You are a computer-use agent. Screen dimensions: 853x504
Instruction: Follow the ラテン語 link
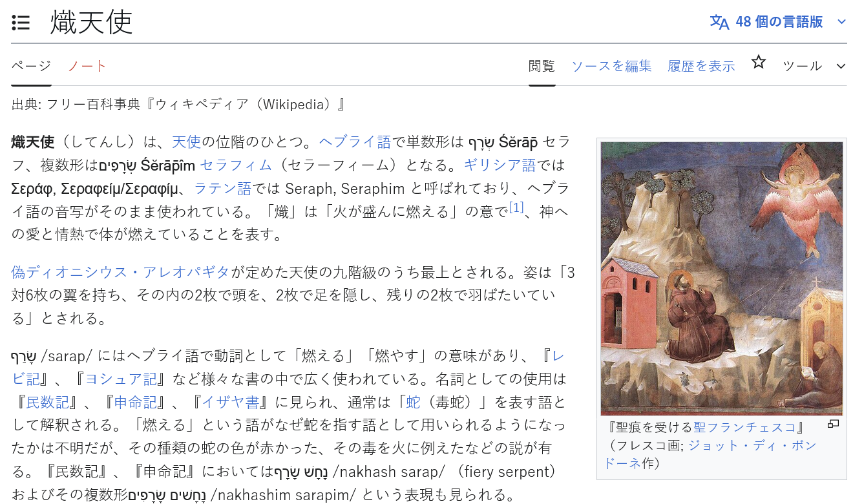222,188
